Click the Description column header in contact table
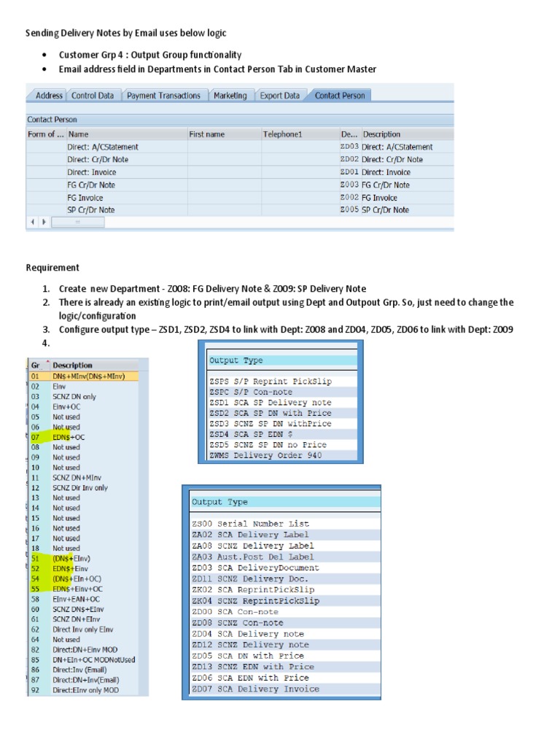This screenshot has width=560, height=747. (x=408, y=134)
